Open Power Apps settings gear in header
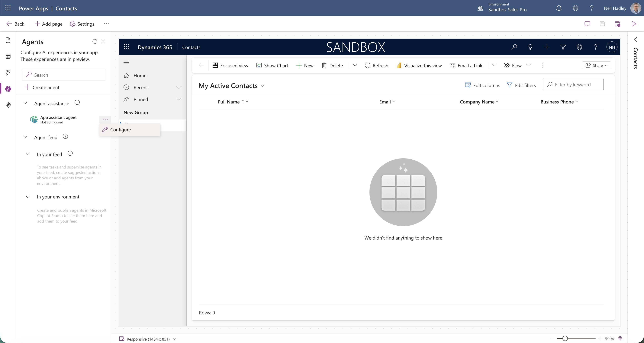The image size is (644, 343). coord(575,8)
